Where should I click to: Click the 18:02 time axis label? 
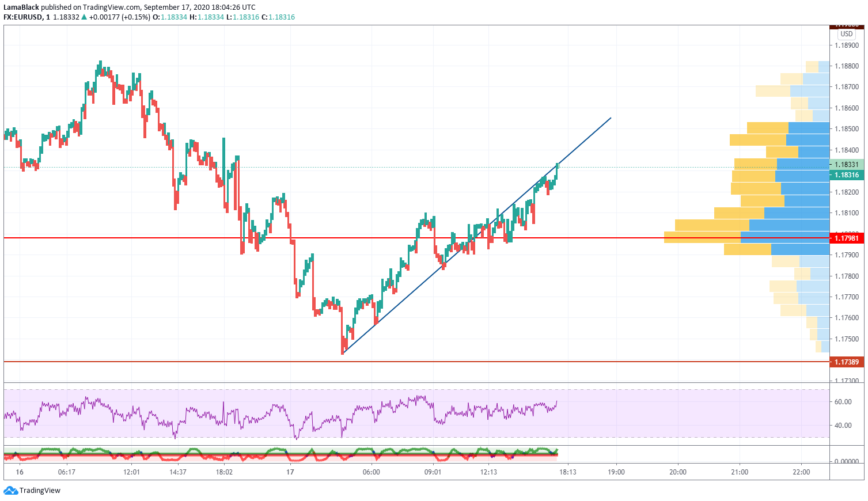click(x=224, y=472)
